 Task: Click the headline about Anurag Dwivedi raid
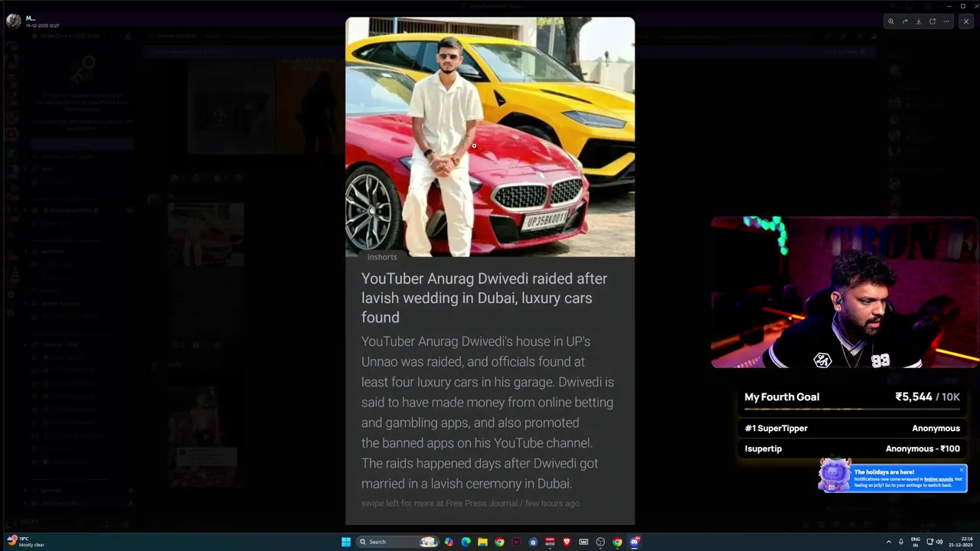coord(485,298)
